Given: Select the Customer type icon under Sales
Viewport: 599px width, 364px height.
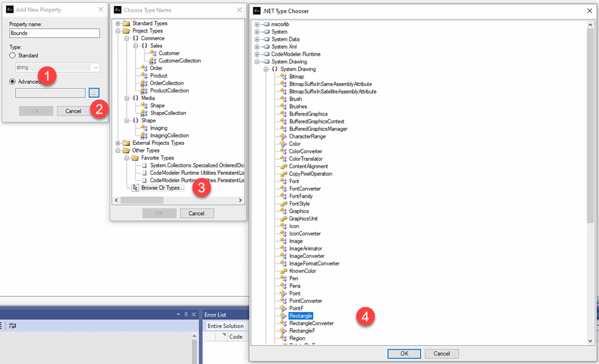Looking at the screenshot, I should tap(154, 52).
